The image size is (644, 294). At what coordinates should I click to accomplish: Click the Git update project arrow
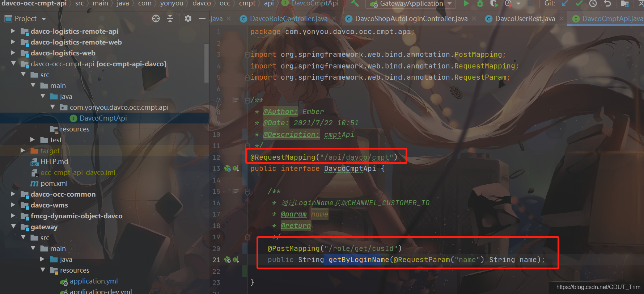(565, 4)
